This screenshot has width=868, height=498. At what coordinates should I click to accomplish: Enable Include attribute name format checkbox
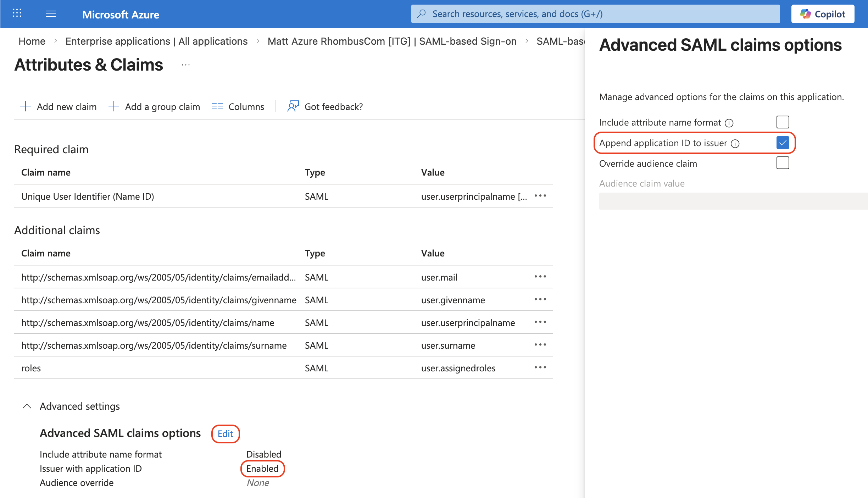(x=783, y=122)
